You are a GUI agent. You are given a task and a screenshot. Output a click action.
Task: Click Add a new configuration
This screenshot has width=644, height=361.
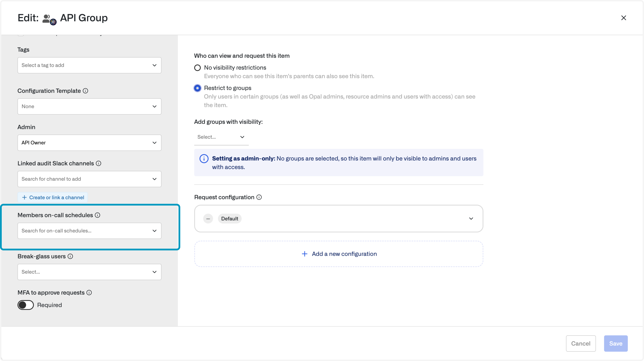coord(339,254)
